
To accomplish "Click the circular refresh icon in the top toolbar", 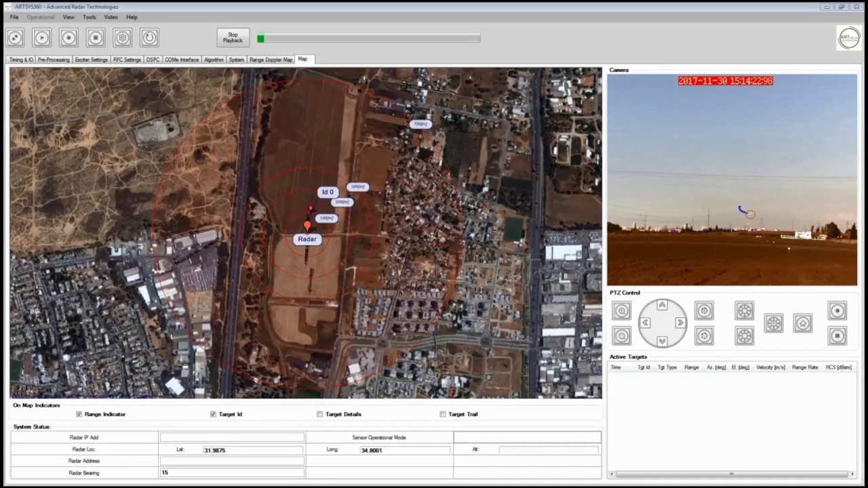I will (x=149, y=38).
